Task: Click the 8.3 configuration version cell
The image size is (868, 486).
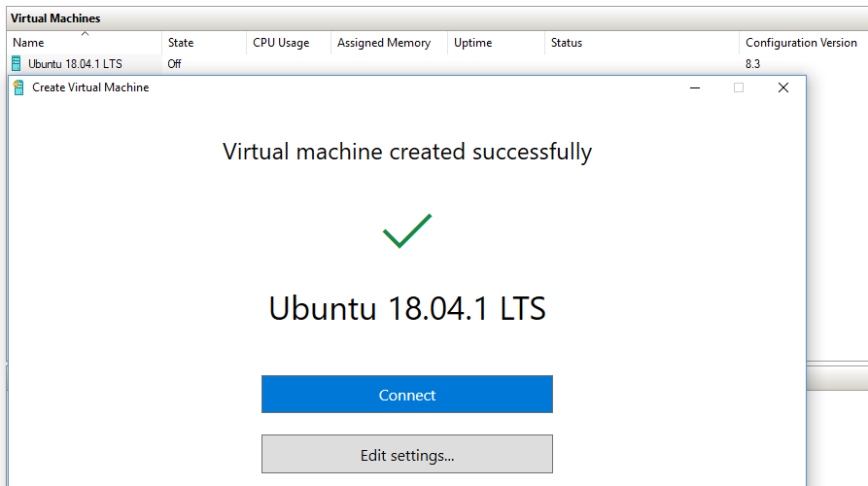Action: click(x=753, y=64)
